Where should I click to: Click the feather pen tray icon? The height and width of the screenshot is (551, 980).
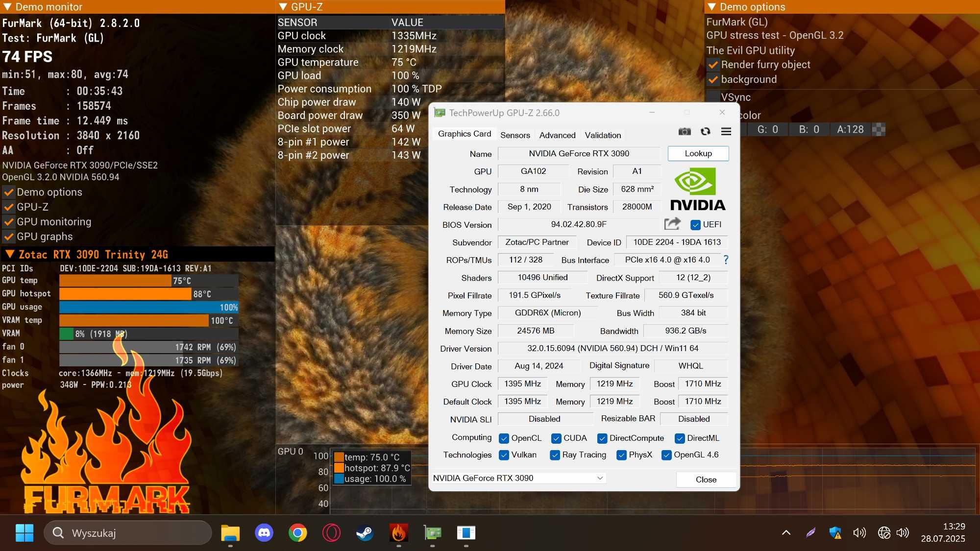click(811, 532)
